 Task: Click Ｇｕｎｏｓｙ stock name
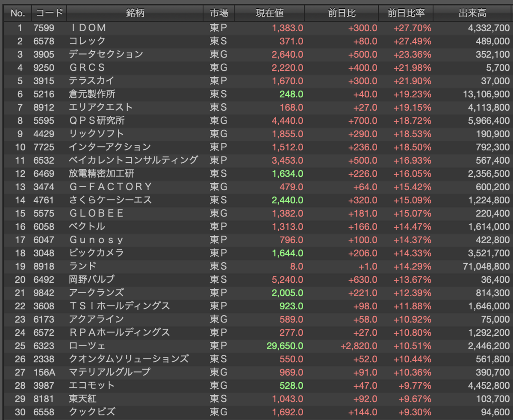tap(96, 240)
